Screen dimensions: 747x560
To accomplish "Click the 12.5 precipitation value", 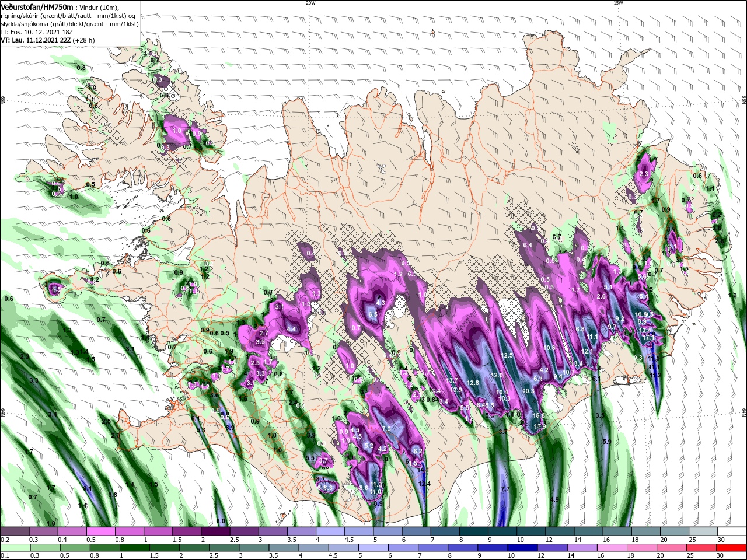I will click(506, 355).
